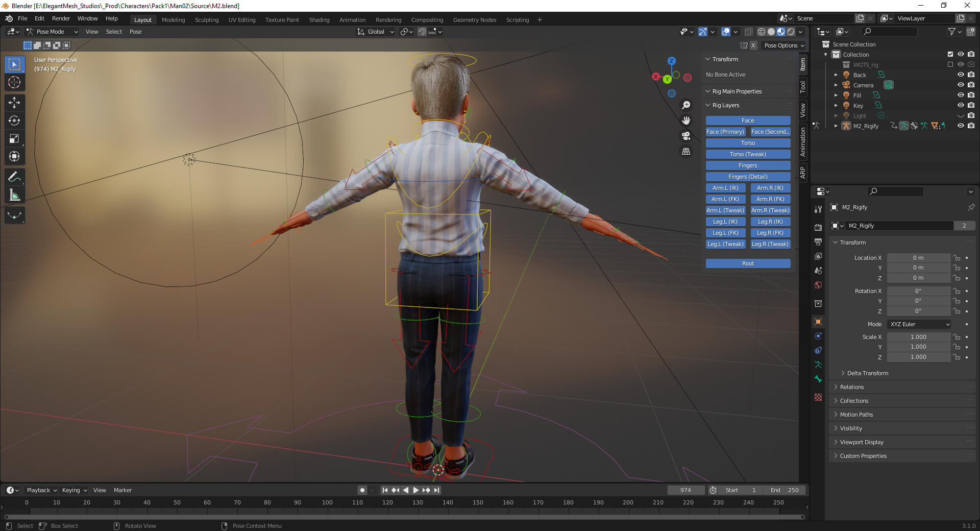
Task: Select the Measure ruler tool
Action: coord(14,195)
